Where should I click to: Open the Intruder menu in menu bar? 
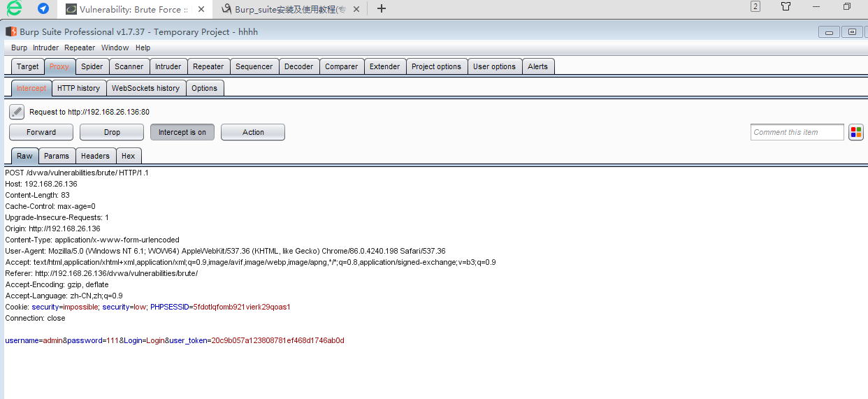click(45, 48)
